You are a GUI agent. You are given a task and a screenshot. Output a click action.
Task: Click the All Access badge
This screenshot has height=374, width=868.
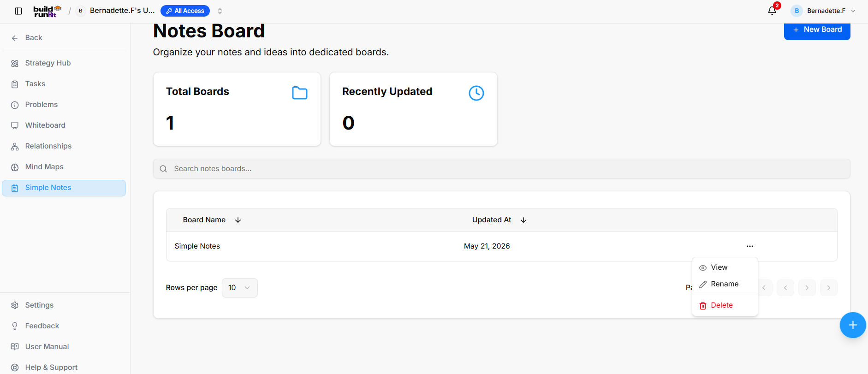click(x=185, y=11)
